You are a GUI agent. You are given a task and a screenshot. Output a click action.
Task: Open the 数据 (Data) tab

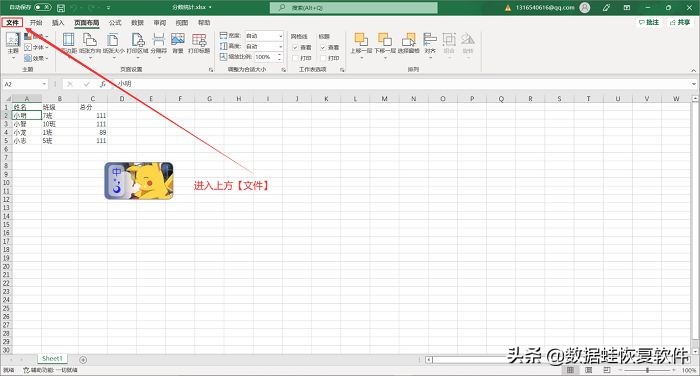(138, 22)
